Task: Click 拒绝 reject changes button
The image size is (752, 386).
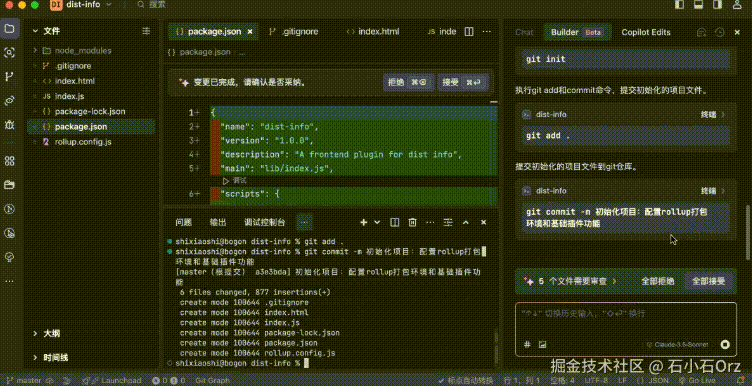Action: click(x=409, y=82)
